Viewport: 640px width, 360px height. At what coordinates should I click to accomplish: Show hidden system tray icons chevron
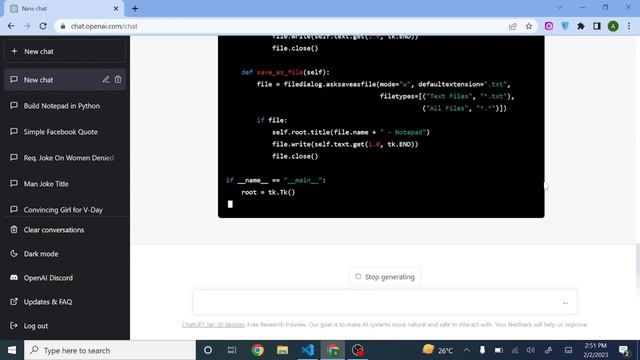(x=467, y=350)
